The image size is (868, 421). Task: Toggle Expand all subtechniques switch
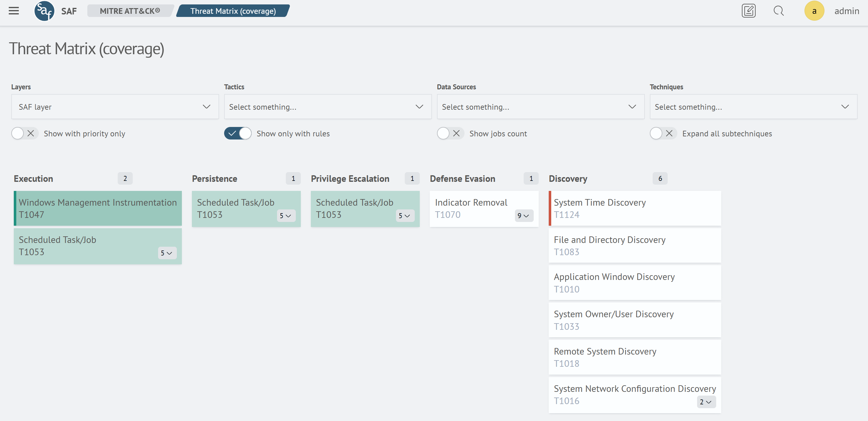pos(663,134)
